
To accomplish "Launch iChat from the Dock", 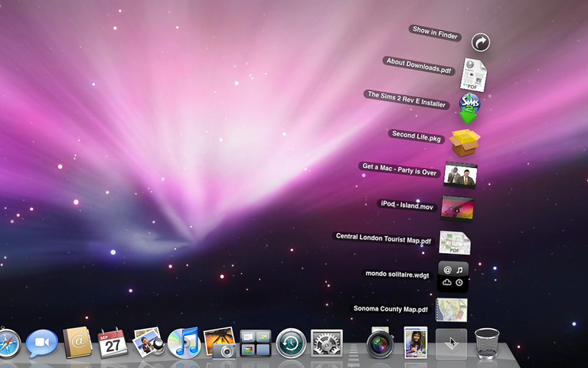I will [41, 343].
